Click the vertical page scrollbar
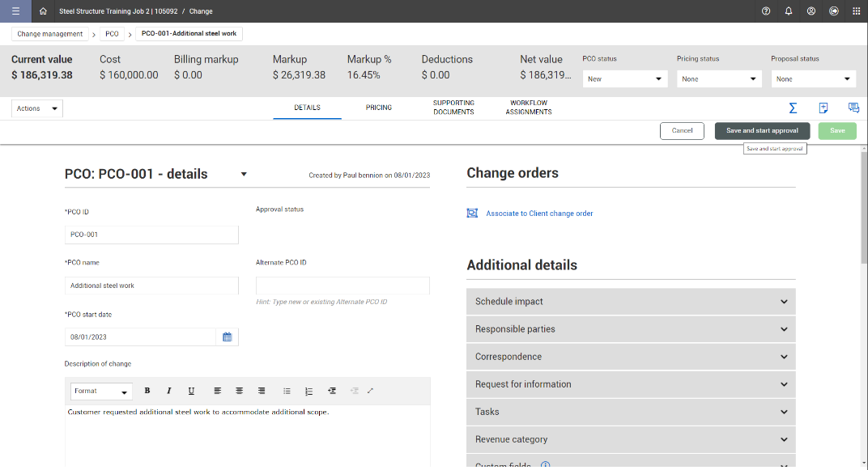868x470 pixels. pyautogui.click(x=863, y=210)
